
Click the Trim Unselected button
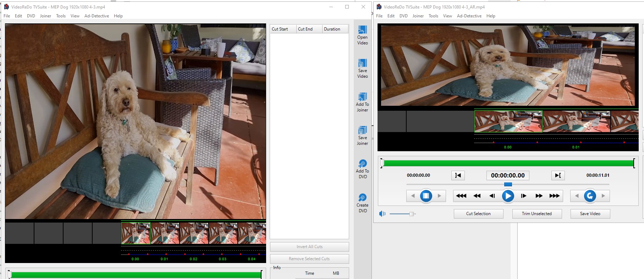537,214
